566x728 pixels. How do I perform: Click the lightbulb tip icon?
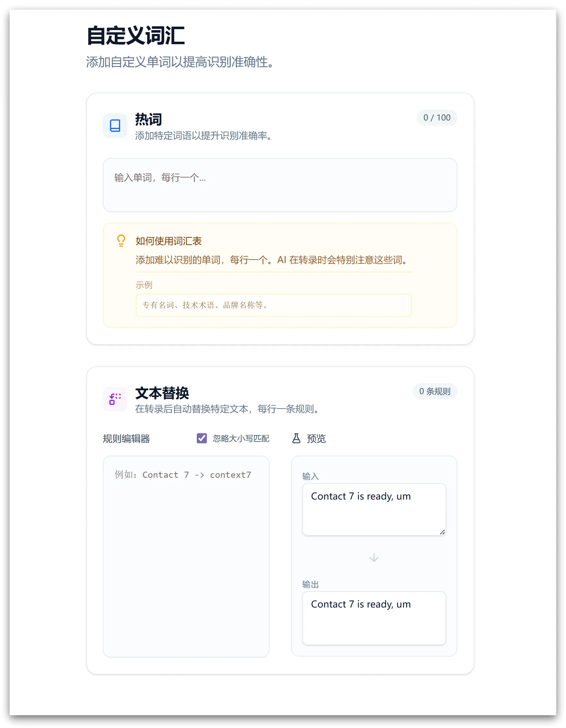click(x=121, y=241)
